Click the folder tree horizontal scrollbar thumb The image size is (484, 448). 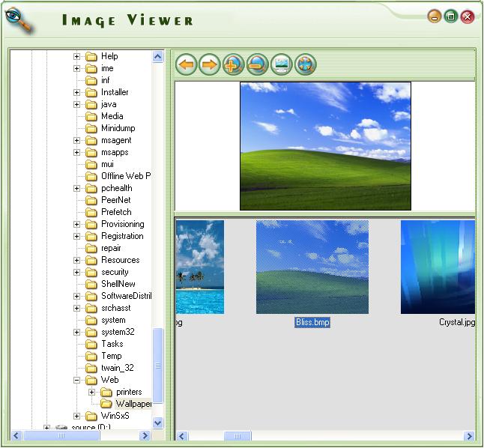tap(61, 436)
